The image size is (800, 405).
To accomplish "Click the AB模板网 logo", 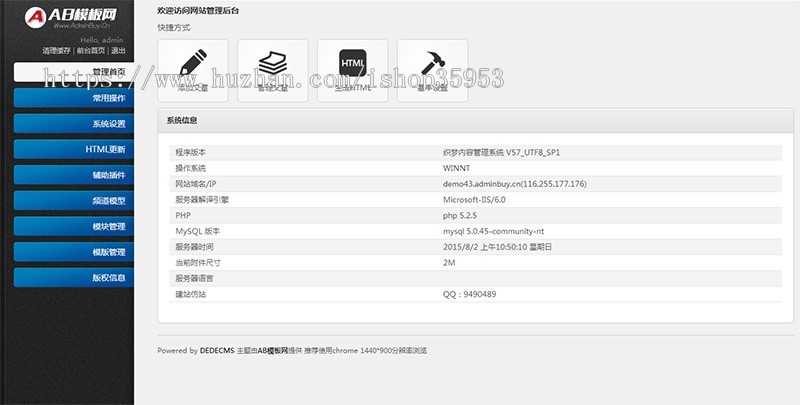I will [x=71, y=17].
